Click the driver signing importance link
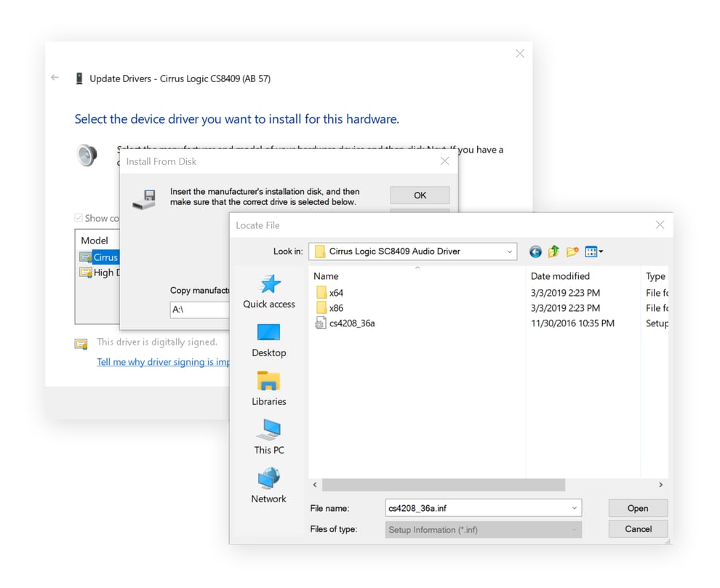This screenshot has height=588, width=720. [161, 362]
